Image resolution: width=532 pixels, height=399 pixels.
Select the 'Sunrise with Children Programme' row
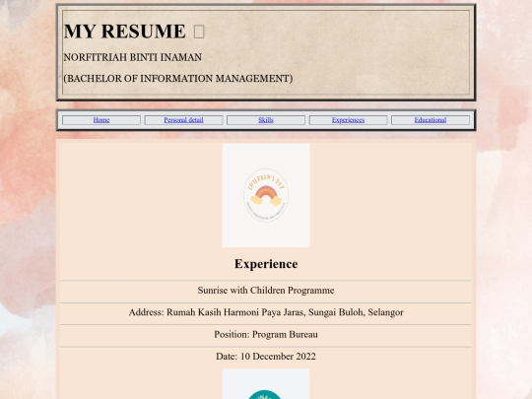click(x=266, y=291)
